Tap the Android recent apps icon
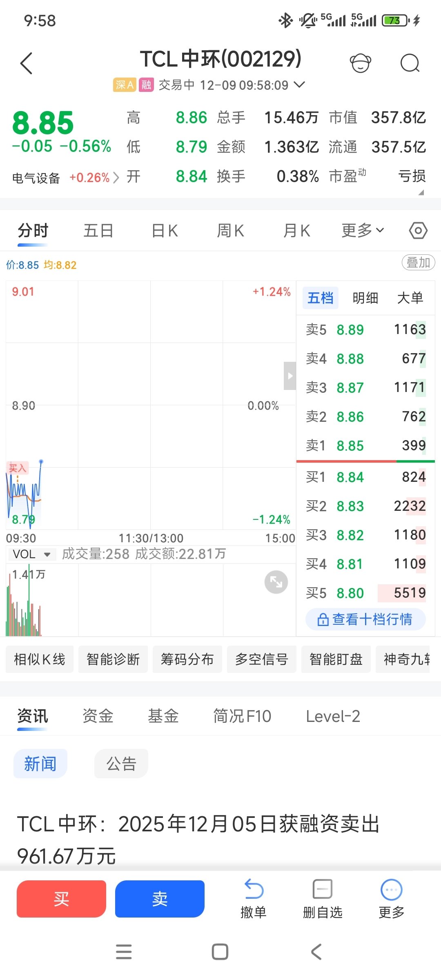Viewport: 441px width, 980px height. tap(124, 952)
